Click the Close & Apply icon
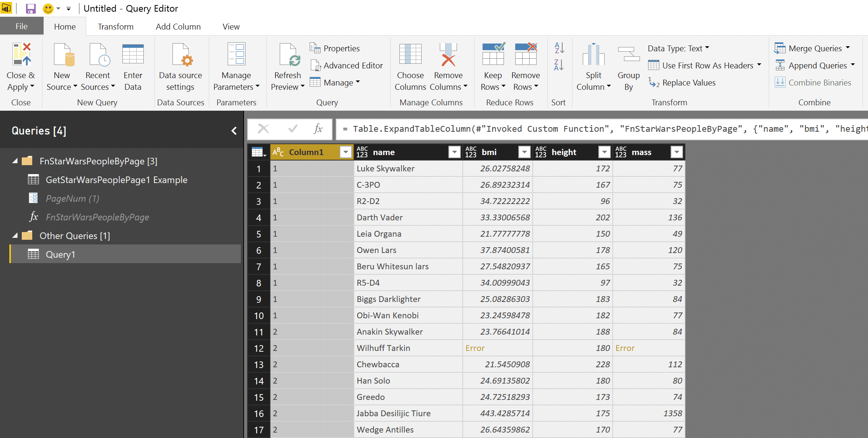Image resolution: width=868 pixels, height=438 pixels. pyautogui.click(x=21, y=54)
